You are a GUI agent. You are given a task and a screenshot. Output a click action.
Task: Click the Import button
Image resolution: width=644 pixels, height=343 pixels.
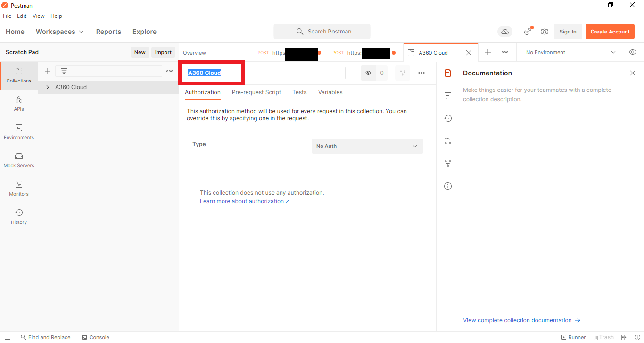(163, 52)
